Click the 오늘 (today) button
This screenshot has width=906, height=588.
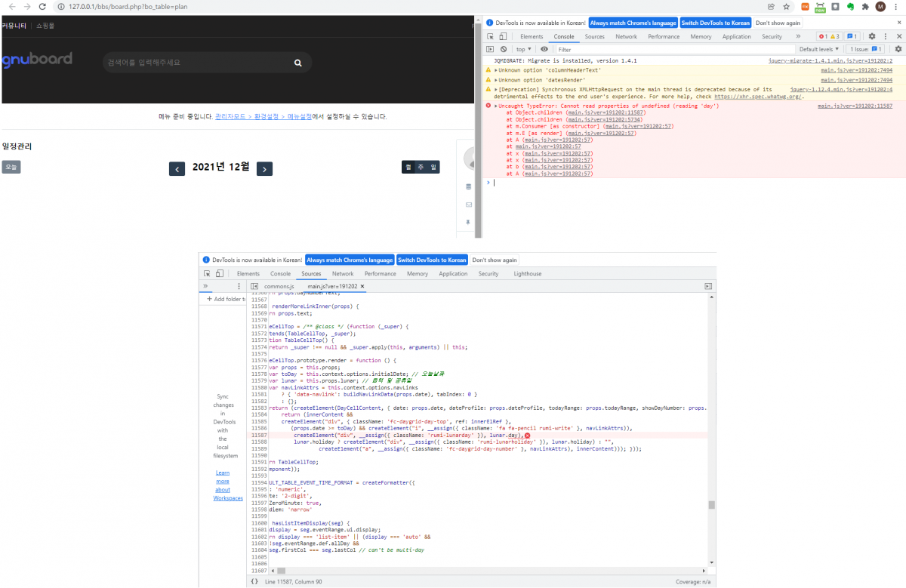pyautogui.click(x=11, y=168)
